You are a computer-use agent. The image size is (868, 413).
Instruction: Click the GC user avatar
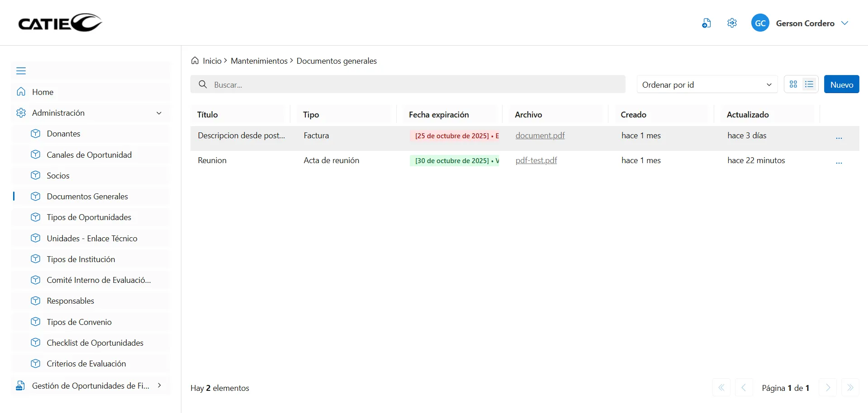pos(760,23)
